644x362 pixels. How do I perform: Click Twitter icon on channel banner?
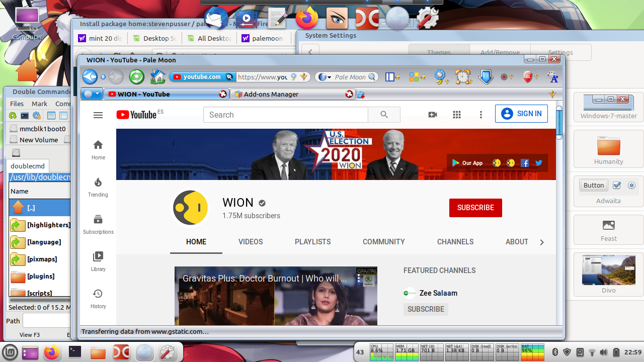click(539, 163)
